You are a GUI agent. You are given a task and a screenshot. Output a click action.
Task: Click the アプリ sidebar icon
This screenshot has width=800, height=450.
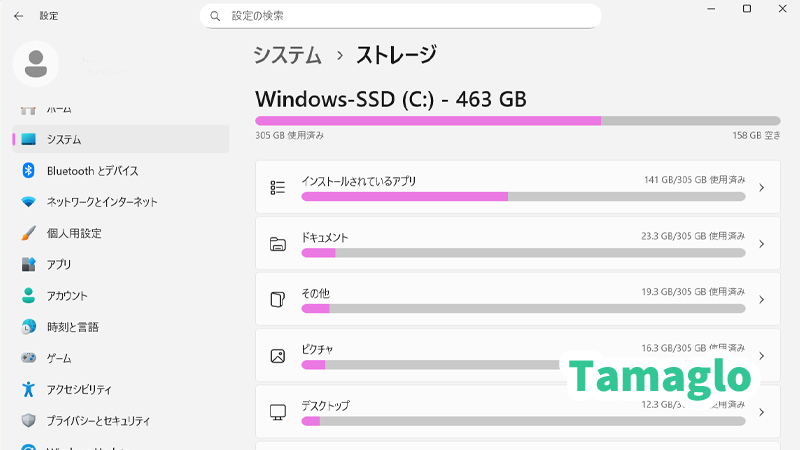pos(28,265)
